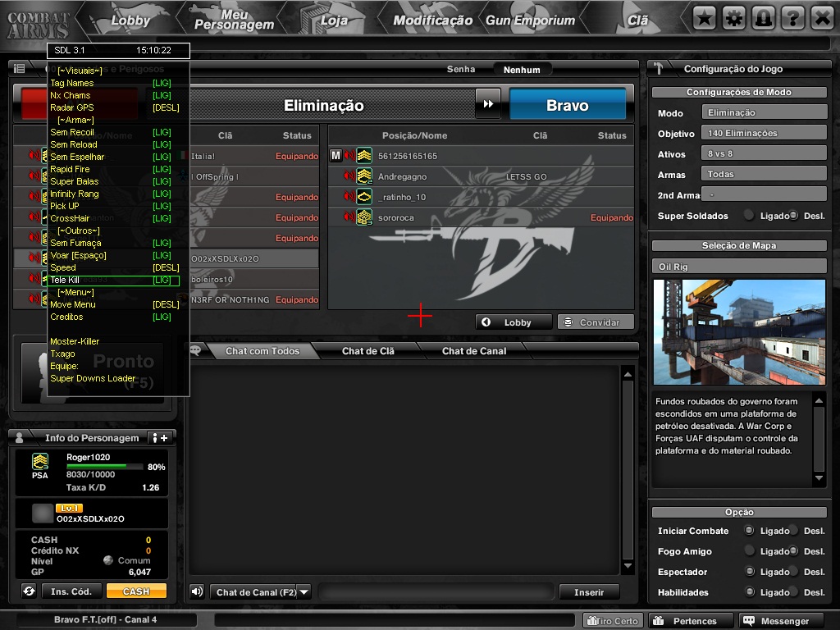Click the clan emblem beside O02xXSDLXx02O
This screenshot has height=630, width=840.
tap(43, 513)
